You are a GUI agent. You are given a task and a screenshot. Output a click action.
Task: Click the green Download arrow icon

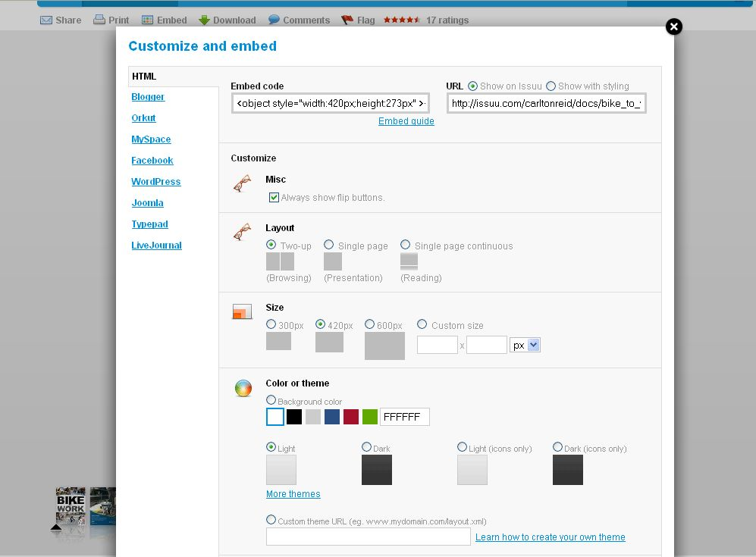coord(204,20)
